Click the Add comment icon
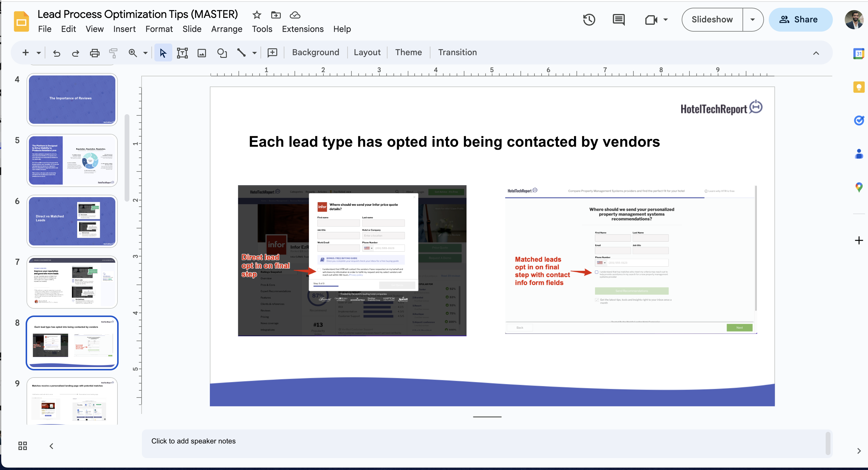Viewport: 868px width, 470px height. tap(272, 52)
